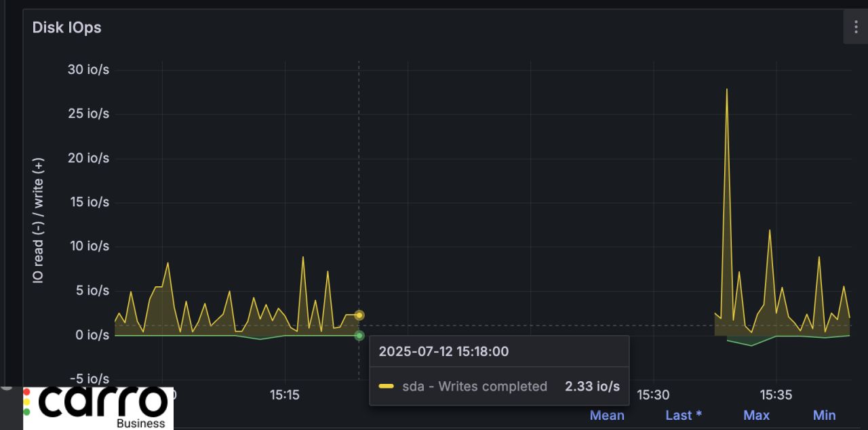The height and width of the screenshot is (430, 868).
Task: Click the traffic light dots on Carro logo
Action: (26, 402)
